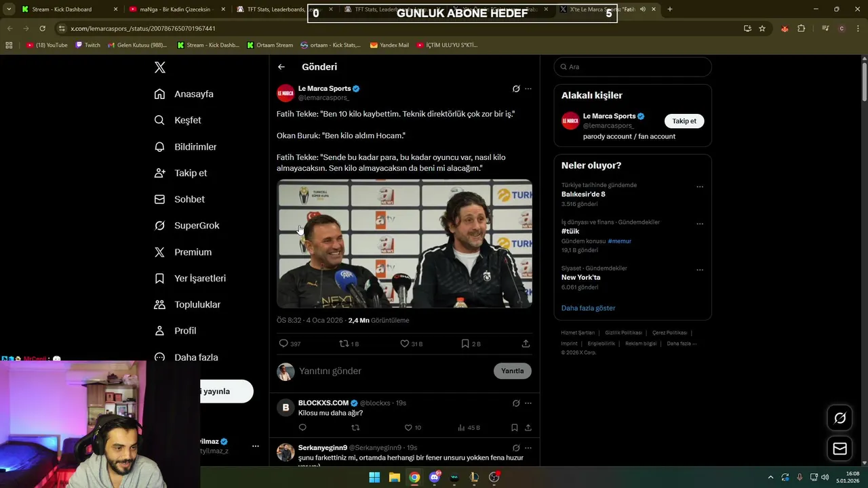Bookmark the BLOCKXS.COM comment

pos(515,428)
